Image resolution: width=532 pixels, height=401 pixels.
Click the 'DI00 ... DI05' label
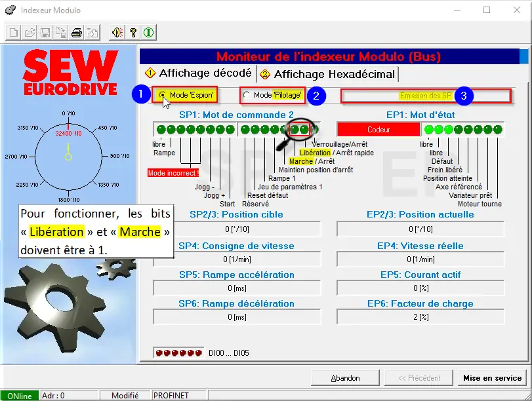(229, 353)
